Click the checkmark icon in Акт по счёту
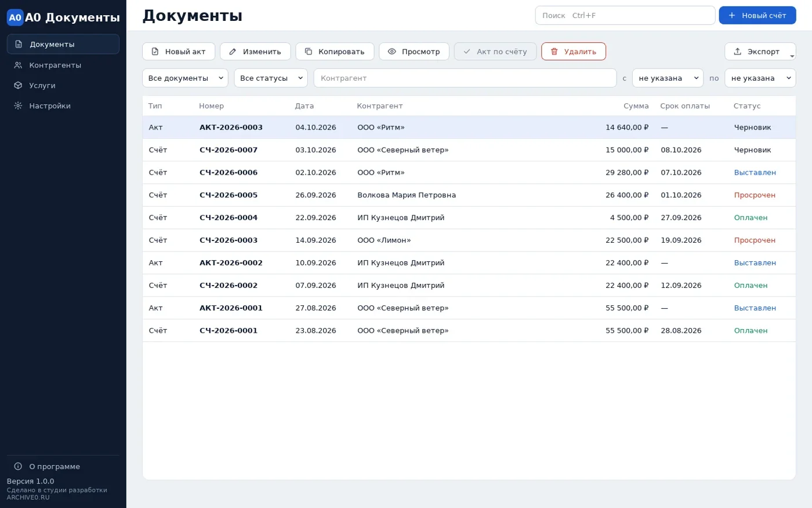This screenshot has height=508, width=812. (467, 52)
